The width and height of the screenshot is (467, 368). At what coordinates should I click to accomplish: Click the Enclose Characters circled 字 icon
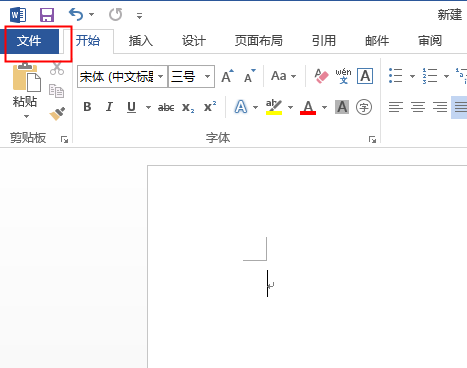[x=364, y=107]
